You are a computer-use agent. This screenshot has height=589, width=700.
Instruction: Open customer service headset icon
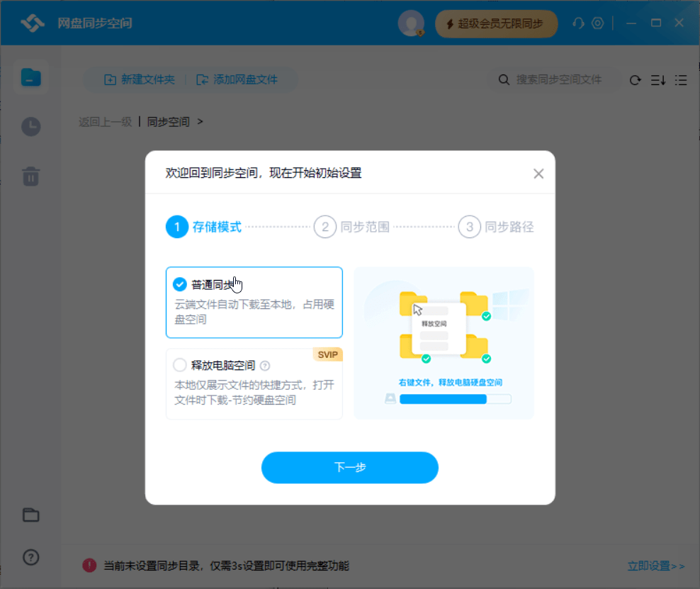tap(578, 23)
